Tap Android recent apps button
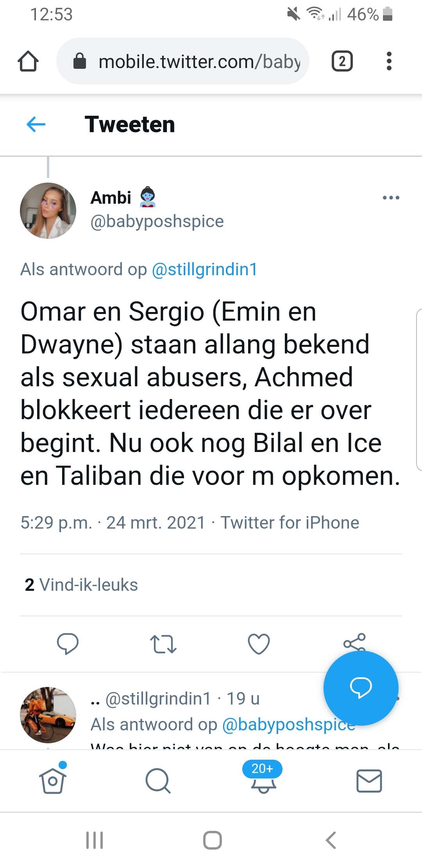The height and width of the screenshot is (868, 422). (95, 840)
